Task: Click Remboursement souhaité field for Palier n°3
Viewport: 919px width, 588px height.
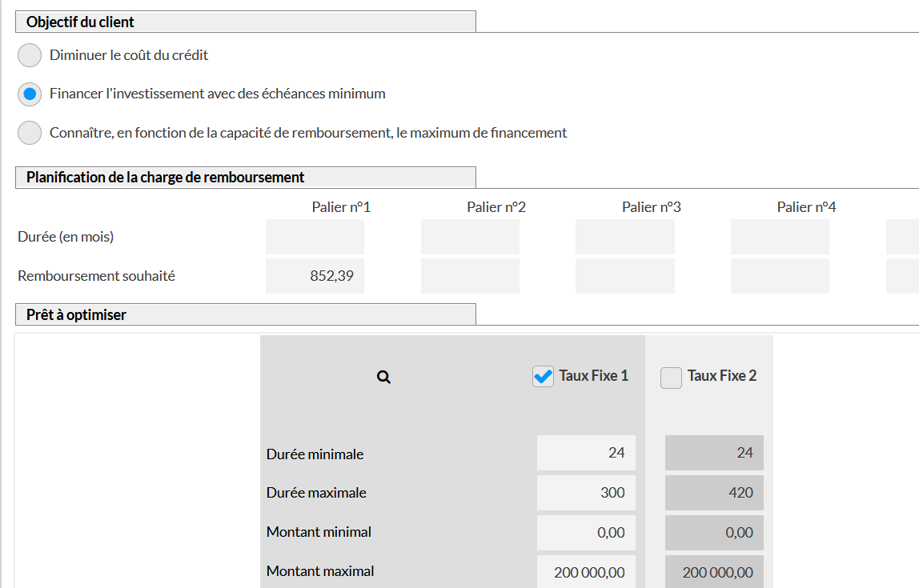Action: point(624,276)
